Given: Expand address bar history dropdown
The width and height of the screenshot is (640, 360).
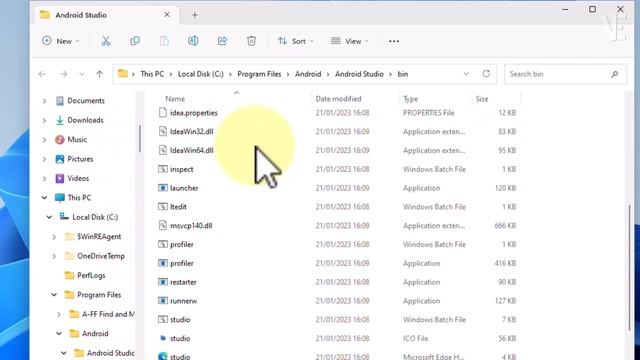Looking at the screenshot, I should [x=466, y=74].
